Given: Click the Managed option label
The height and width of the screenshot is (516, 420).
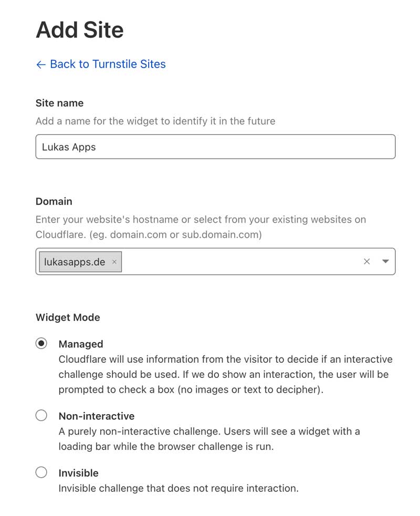Looking at the screenshot, I should click(x=81, y=344).
